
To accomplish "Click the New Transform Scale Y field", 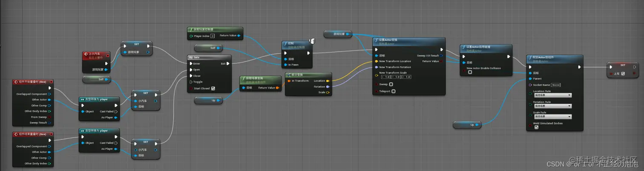I will tap(397, 77).
